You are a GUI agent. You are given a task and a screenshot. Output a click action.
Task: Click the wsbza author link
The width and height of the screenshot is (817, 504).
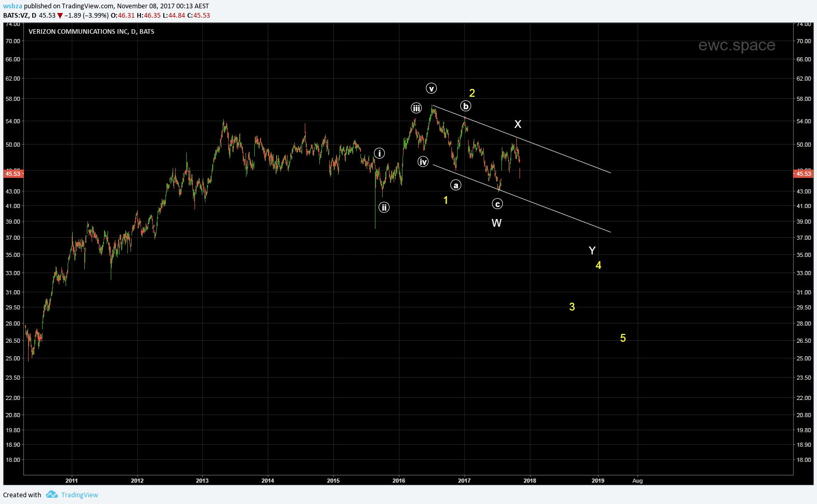12,6
